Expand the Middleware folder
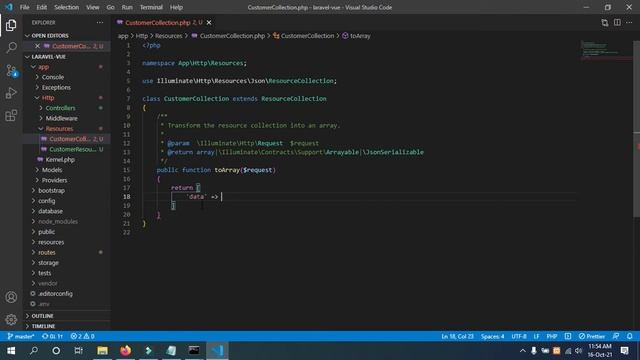This screenshot has width=640, height=360. click(x=67, y=118)
